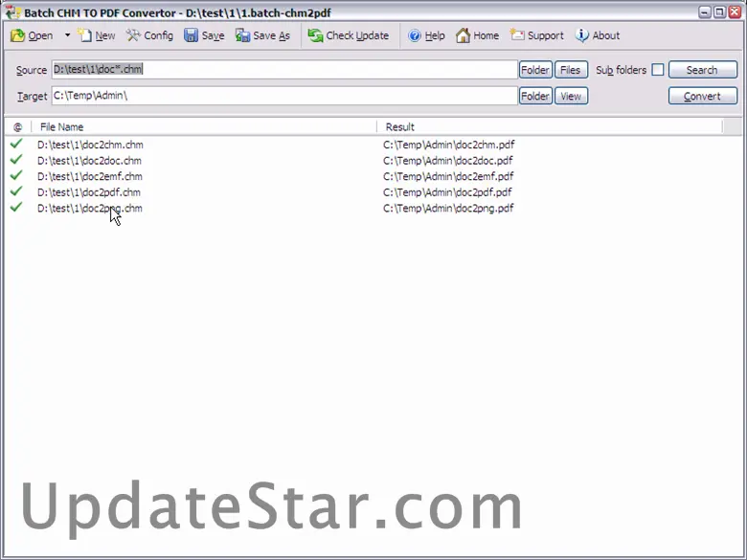This screenshot has width=747, height=560.
Task: Click result C:\Temp\Admin\doc2png.pdf
Action: point(448,208)
